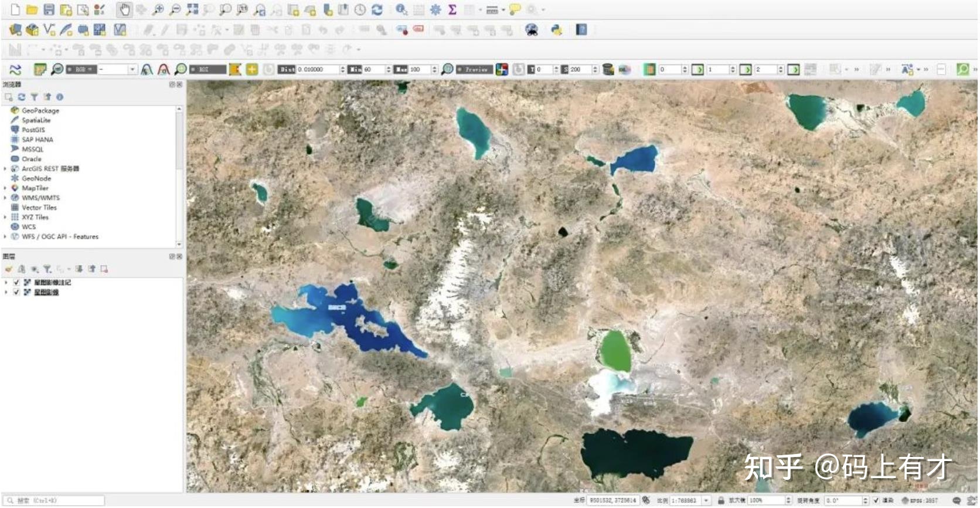Expand the XYZ Tiles browser node
This screenshot has width=980, height=508.
pyautogui.click(x=5, y=217)
